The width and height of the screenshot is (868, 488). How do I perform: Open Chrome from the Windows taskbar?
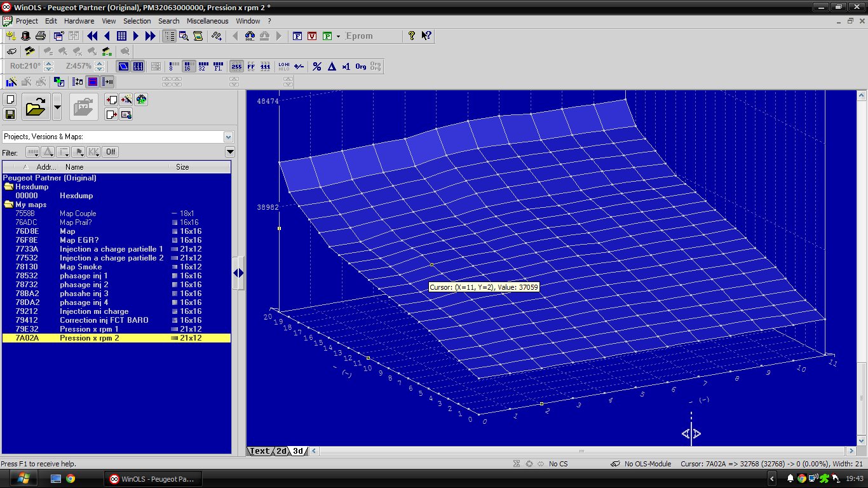(71, 478)
